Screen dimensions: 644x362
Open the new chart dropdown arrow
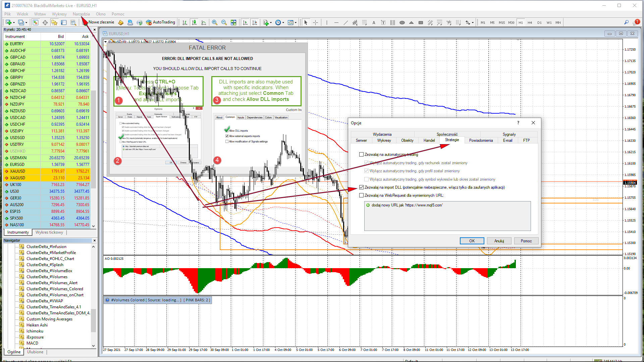(14, 23)
